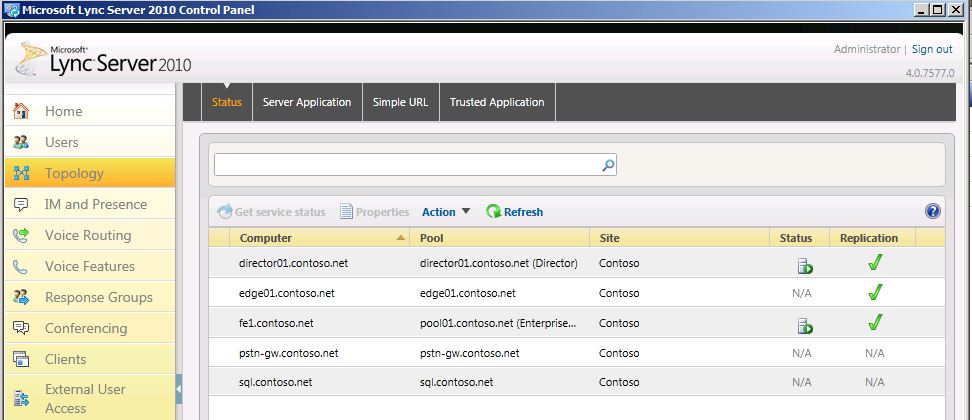Select the pstn-gw.contoso.net computer cell

tap(288, 353)
